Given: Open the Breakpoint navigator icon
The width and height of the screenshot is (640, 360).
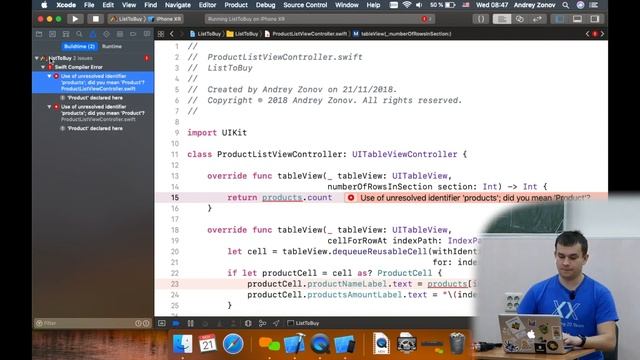Looking at the screenshot, I should (133, 34).
